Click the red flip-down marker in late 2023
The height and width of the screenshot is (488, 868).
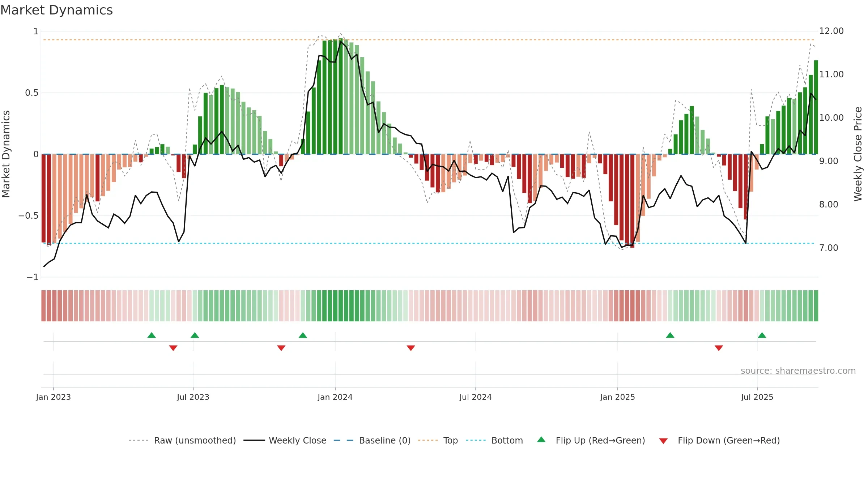pyautogui.click(x=281, y=348)
